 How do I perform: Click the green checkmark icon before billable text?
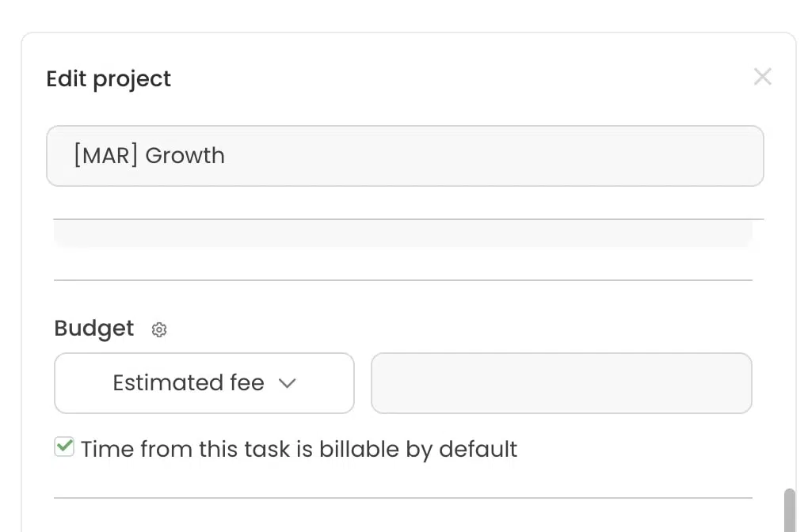tap(63, 447)
